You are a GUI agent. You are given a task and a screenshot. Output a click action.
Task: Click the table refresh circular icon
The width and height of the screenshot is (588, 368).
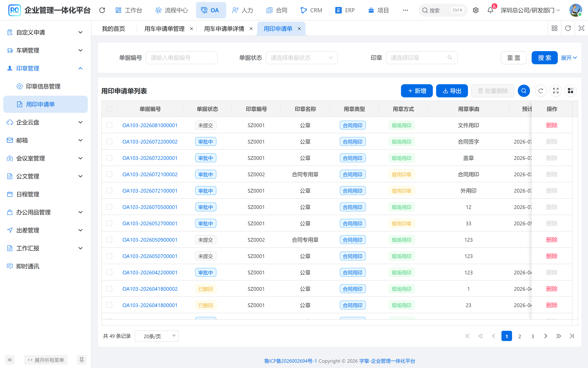click(541, 91)
